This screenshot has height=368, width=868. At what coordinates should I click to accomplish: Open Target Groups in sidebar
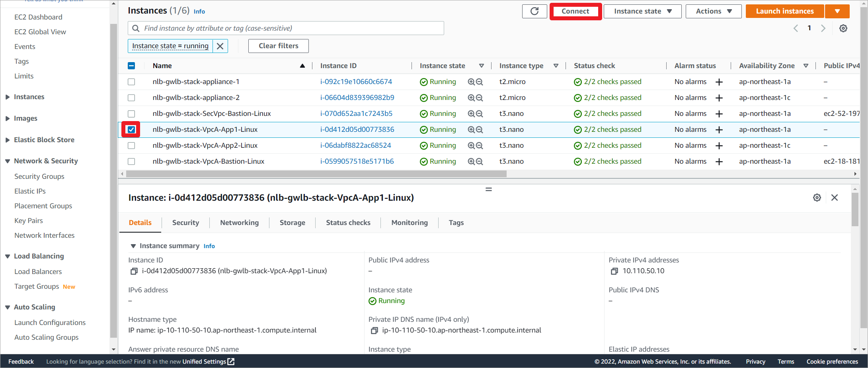point(37,286)
